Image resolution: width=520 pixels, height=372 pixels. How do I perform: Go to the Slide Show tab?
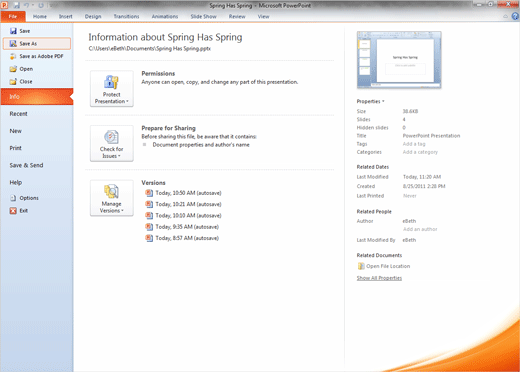(203, 16)
